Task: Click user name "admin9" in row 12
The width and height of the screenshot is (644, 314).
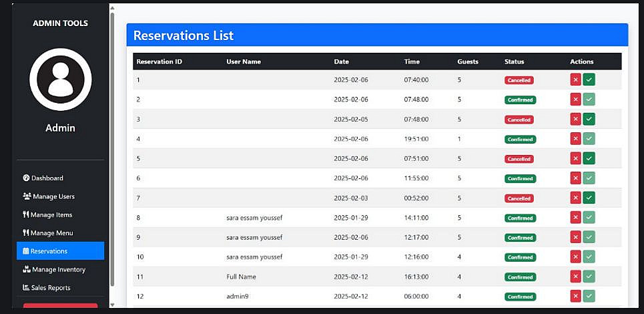Action: [238, 297]
